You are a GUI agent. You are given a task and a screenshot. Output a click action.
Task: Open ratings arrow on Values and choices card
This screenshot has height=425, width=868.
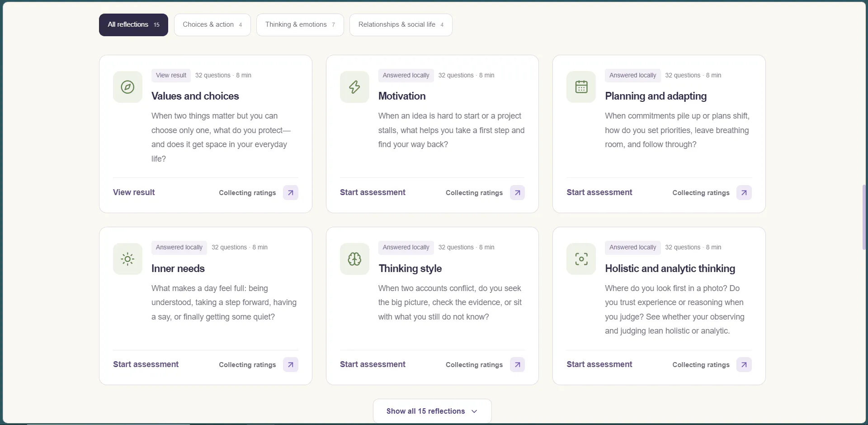coord(291,192)
